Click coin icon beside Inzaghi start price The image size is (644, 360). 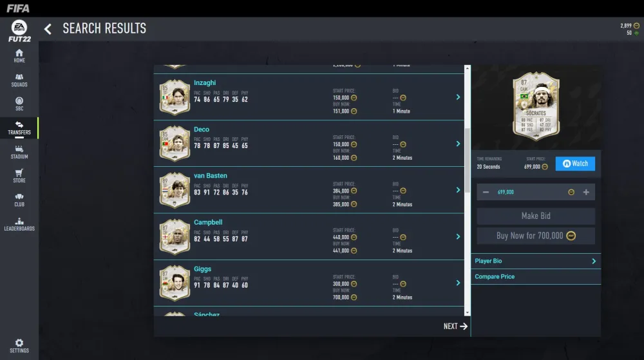354,98
